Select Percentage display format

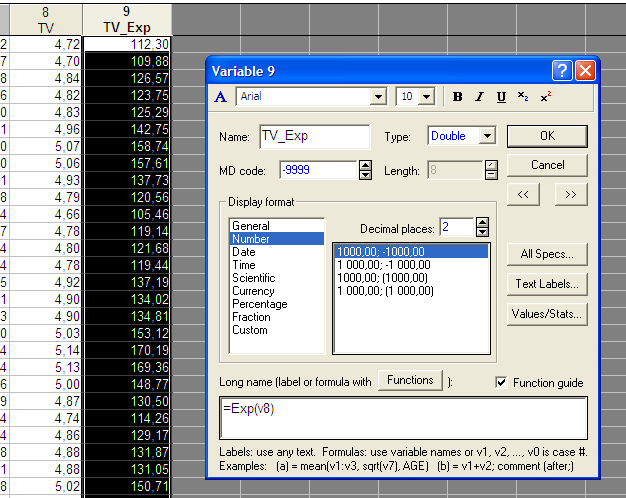259,304
